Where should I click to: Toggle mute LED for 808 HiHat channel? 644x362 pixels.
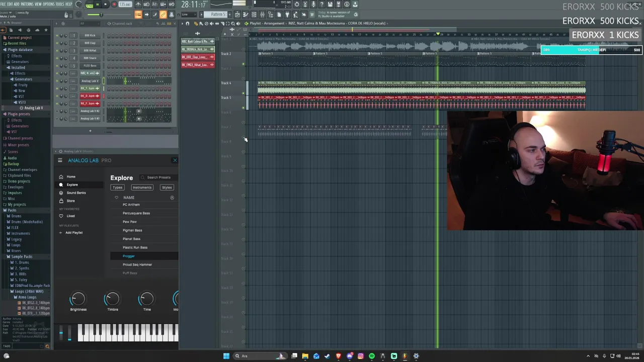[x=57, y=50]
